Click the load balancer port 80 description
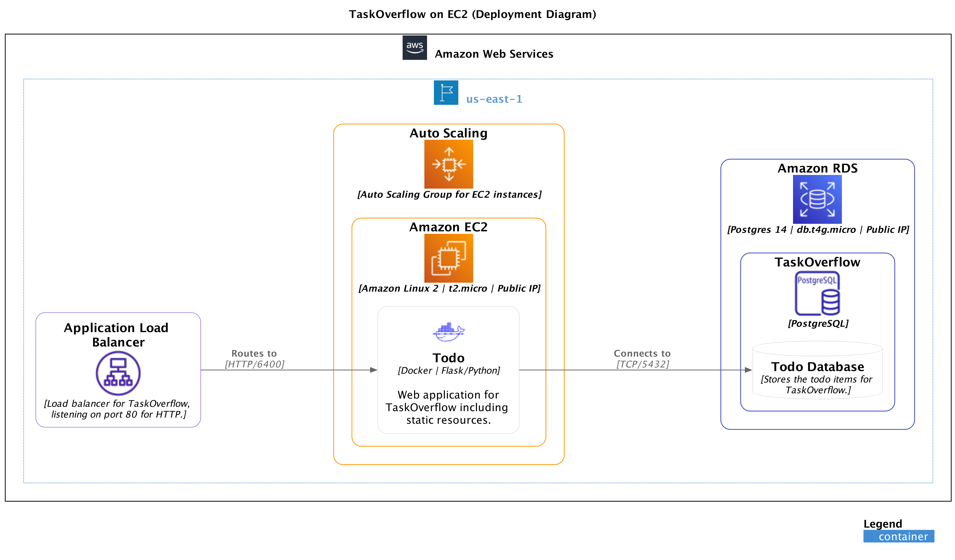The height and width of the screenshot is (560, 955). tap(118, 409)
